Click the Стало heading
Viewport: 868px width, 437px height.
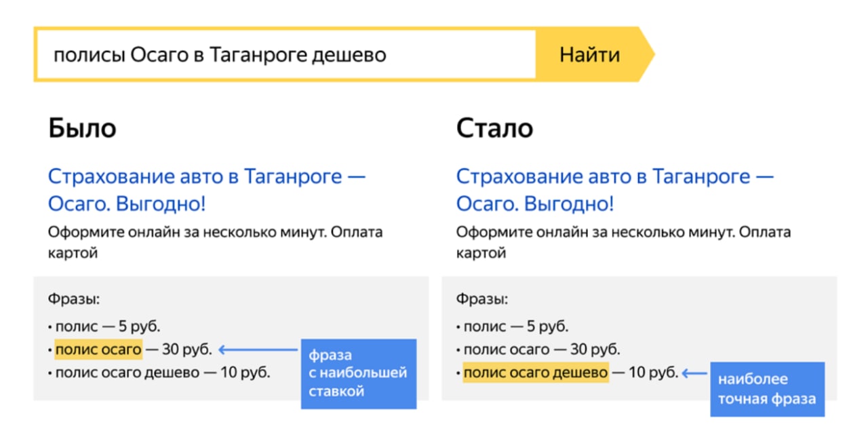coord(494,128)
